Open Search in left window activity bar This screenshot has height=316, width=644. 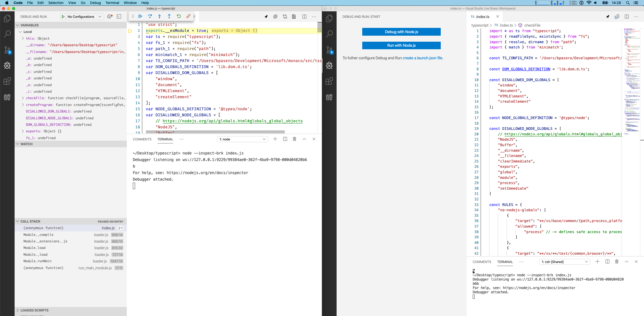7,34
